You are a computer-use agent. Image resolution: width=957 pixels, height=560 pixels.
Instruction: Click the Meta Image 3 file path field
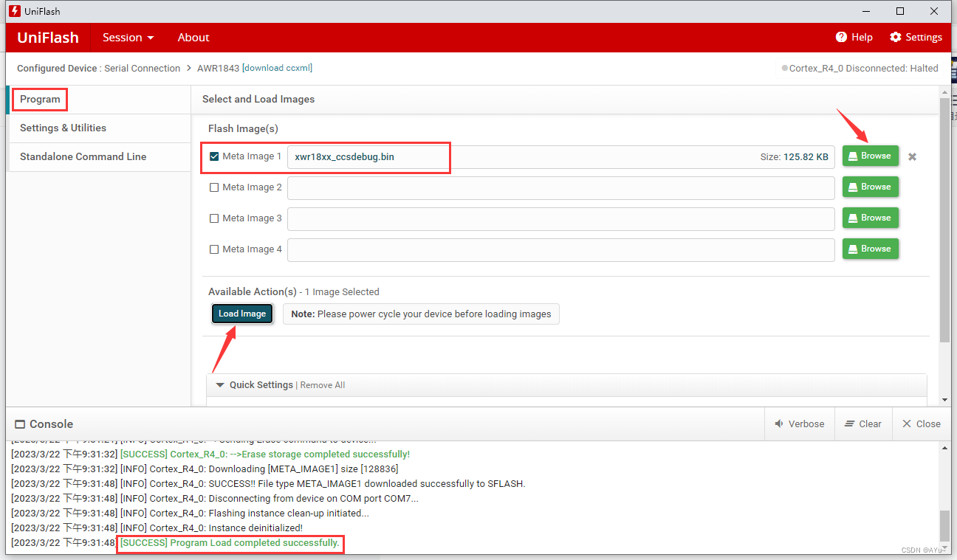pos(561,218)
